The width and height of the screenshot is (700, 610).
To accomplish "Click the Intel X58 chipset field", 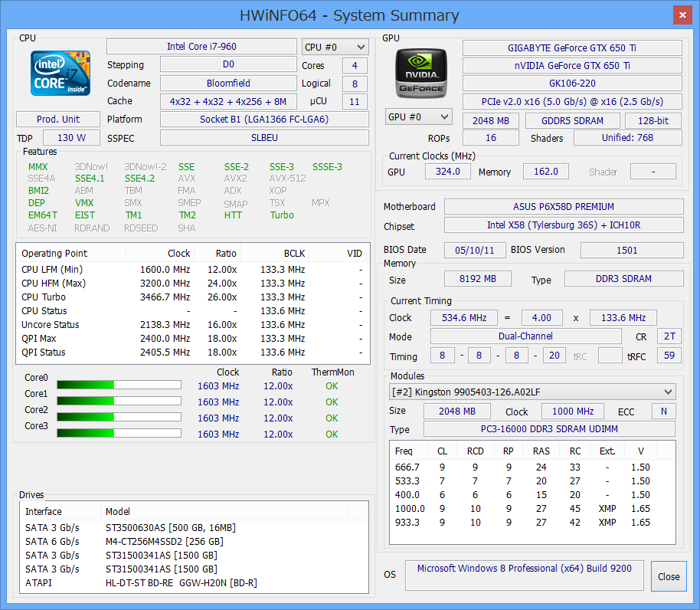I will pyautogui.click(x=564, y=225).
